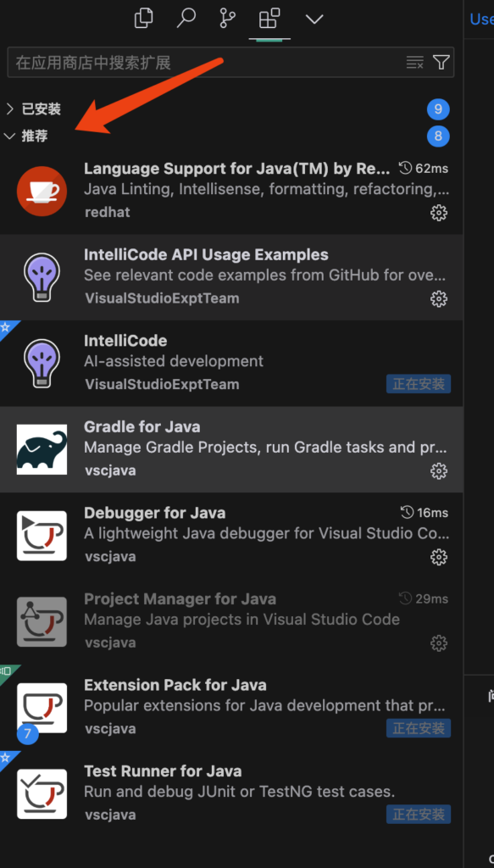
Task: Click the AI-assisted development description
Action: [x=174, y=361]
